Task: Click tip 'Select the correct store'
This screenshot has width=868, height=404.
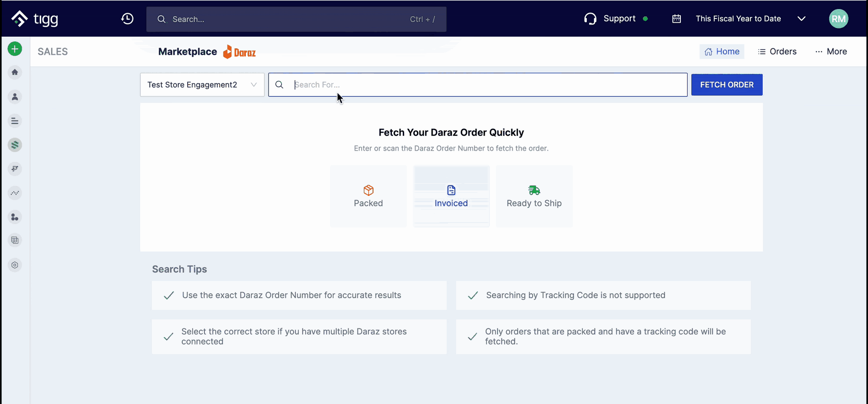Action: [299, 337]
